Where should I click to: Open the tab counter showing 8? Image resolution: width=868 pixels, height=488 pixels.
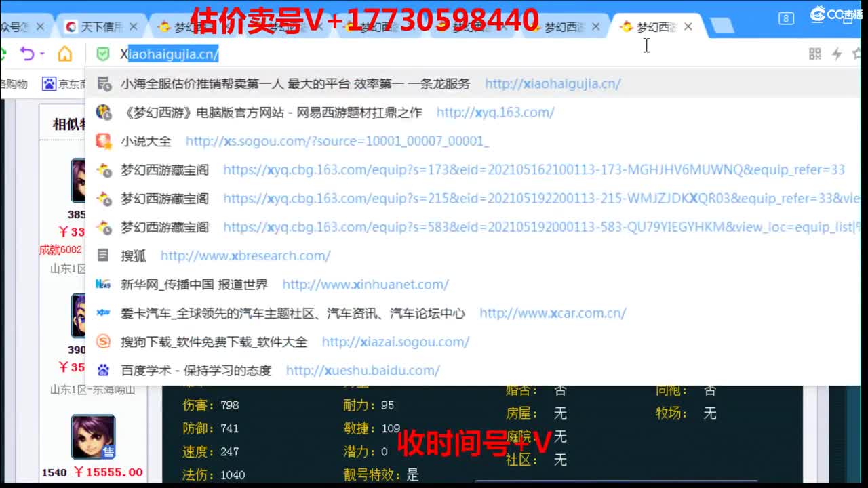786,18
